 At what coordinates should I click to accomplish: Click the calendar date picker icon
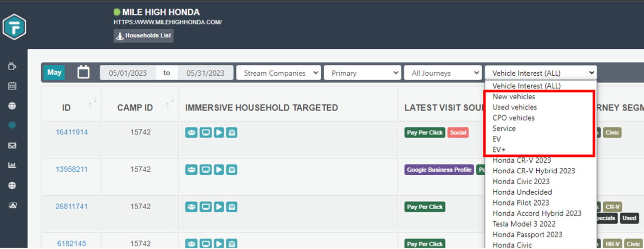click(x=84, y=73)
